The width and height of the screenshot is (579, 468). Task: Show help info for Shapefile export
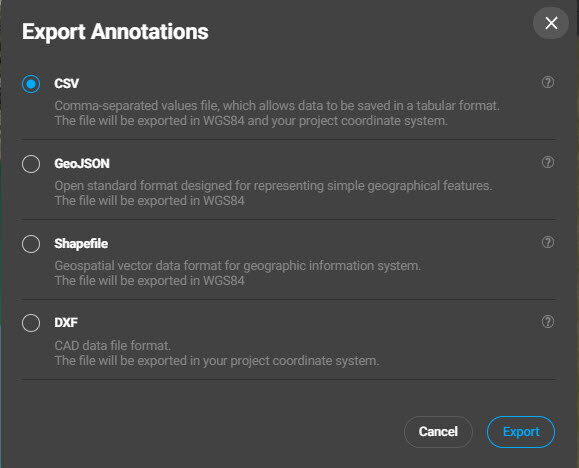tap(548, 242)
